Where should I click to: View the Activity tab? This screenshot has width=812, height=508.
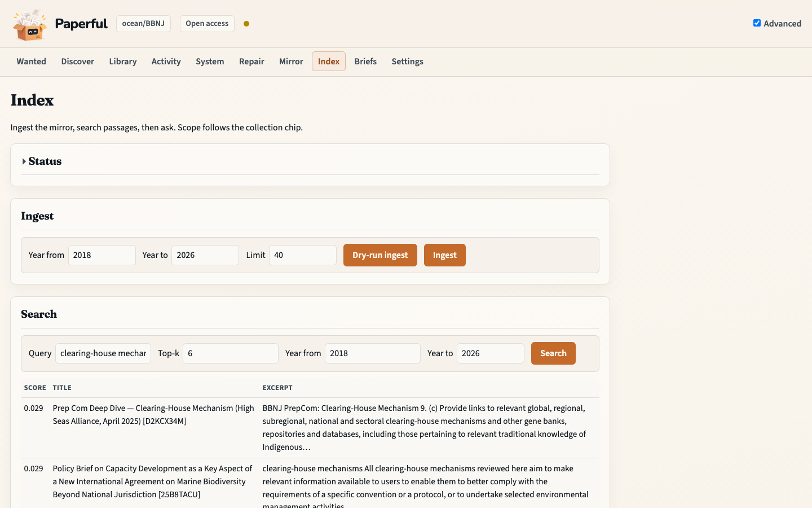click(x=166, y=62)
